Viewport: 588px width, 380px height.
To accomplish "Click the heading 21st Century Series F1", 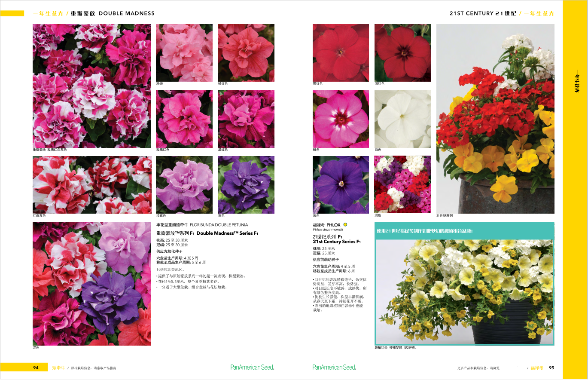I will pos(337,242).
